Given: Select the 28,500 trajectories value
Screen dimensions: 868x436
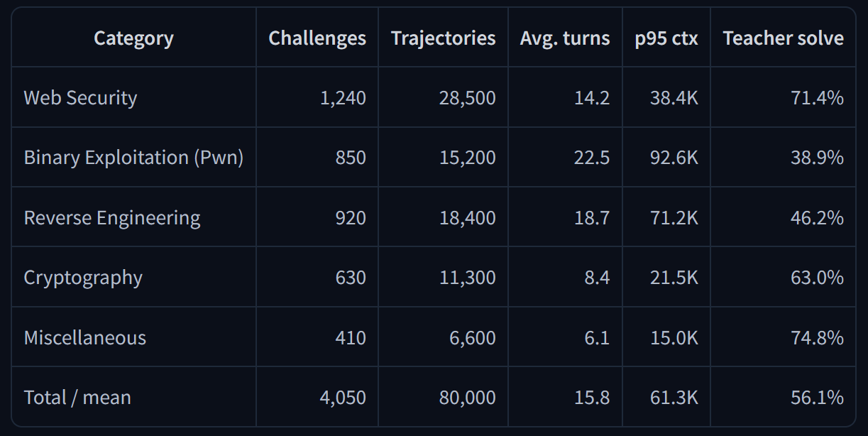Looking at the screenshot, I should pos(468,98).
